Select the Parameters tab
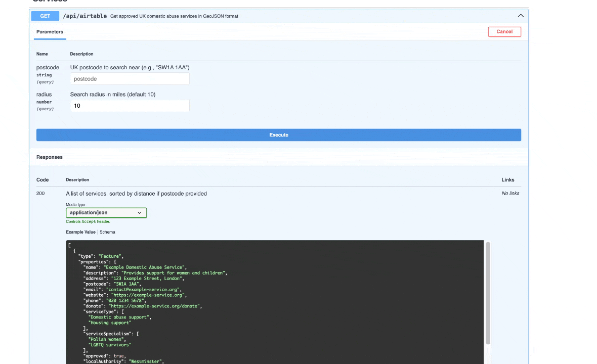Image resolution: width=597 pixels, height=364 pixels. tap(50, 32)
